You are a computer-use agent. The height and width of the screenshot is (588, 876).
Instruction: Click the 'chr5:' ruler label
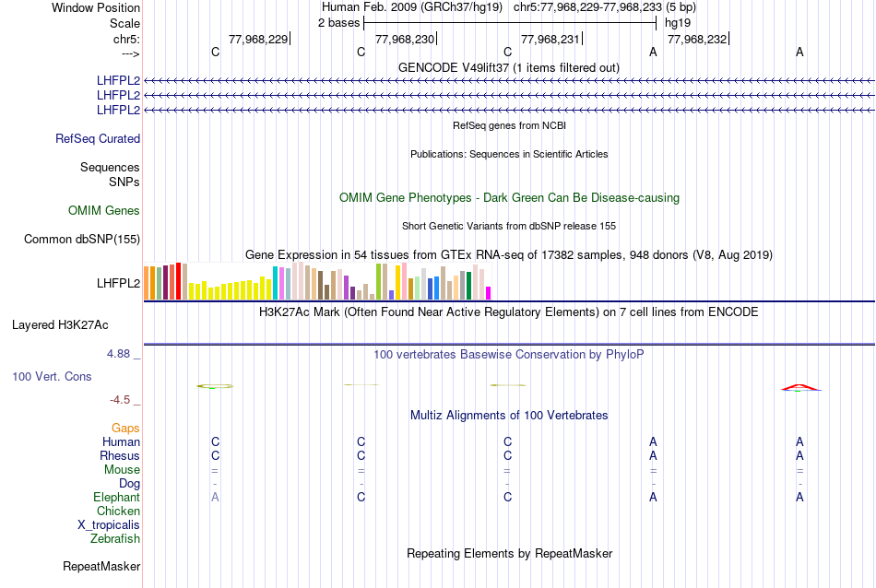tap(126, 39)
